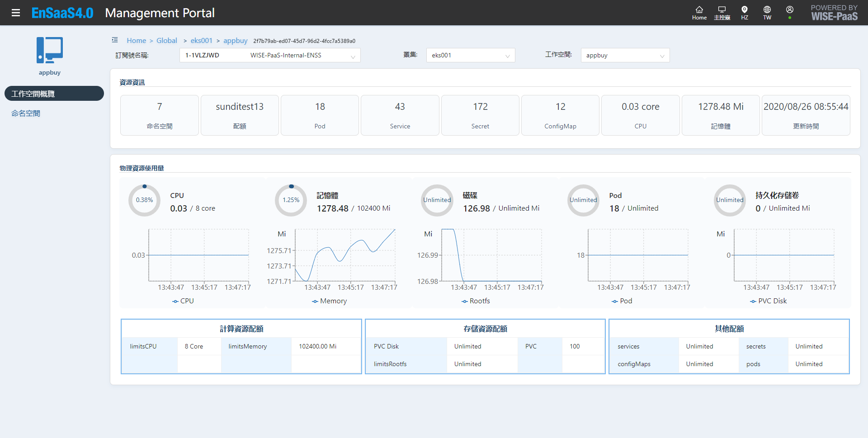The height and width of the screenshot is (438, 868).
Task: Open the eks001 cluster dropdown
Action: [471, 55]
